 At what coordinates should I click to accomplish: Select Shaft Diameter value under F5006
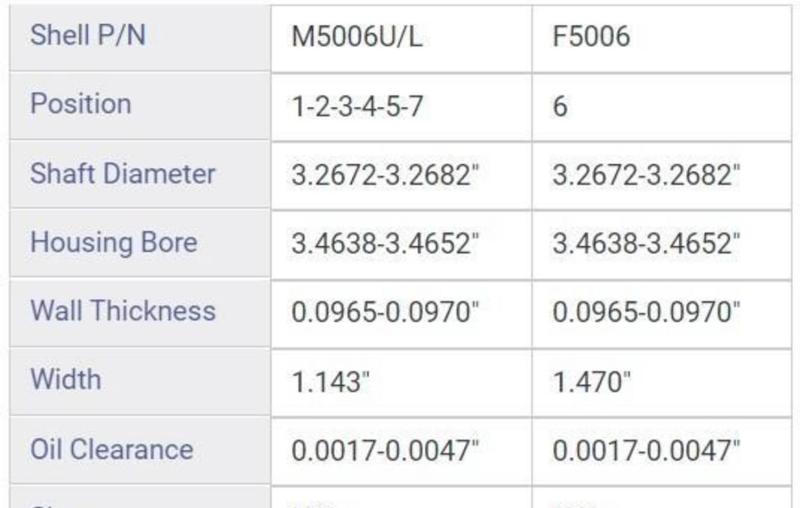646,175
